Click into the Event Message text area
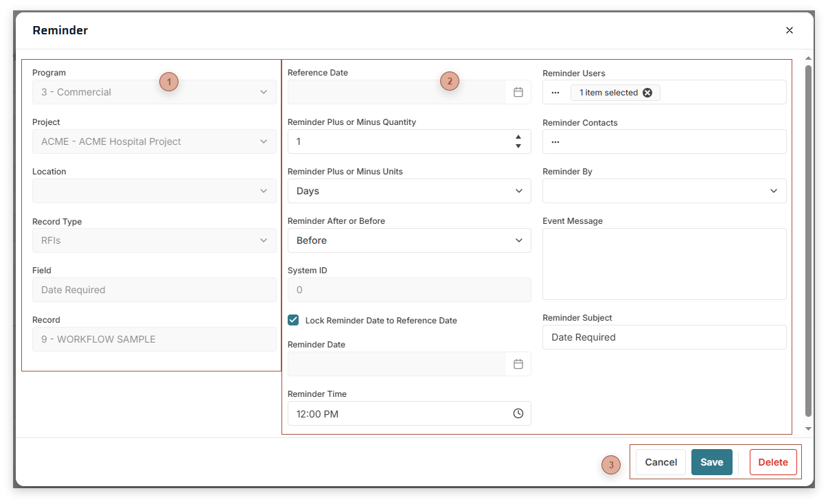Image resolution: width=828 pixels, height=504 pixels. click(x=664, y=264)
